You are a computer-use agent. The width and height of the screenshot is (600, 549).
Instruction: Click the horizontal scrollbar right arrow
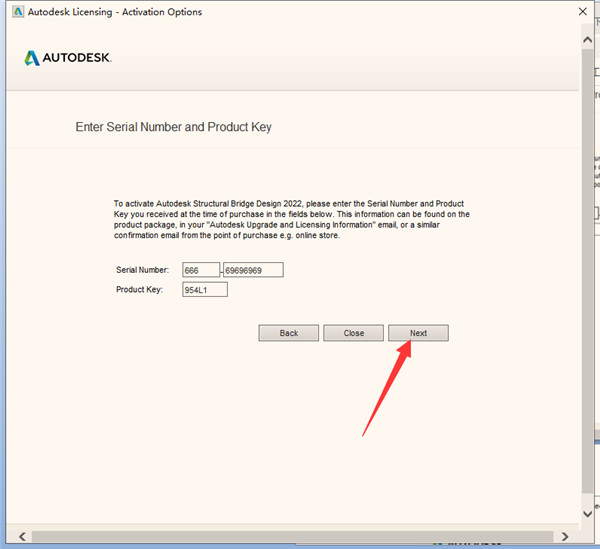point(565,536)
